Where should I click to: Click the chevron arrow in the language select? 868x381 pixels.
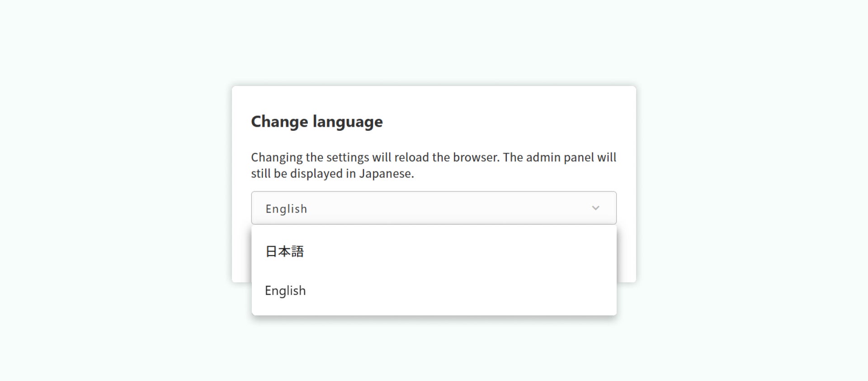[x=595, y=208]
